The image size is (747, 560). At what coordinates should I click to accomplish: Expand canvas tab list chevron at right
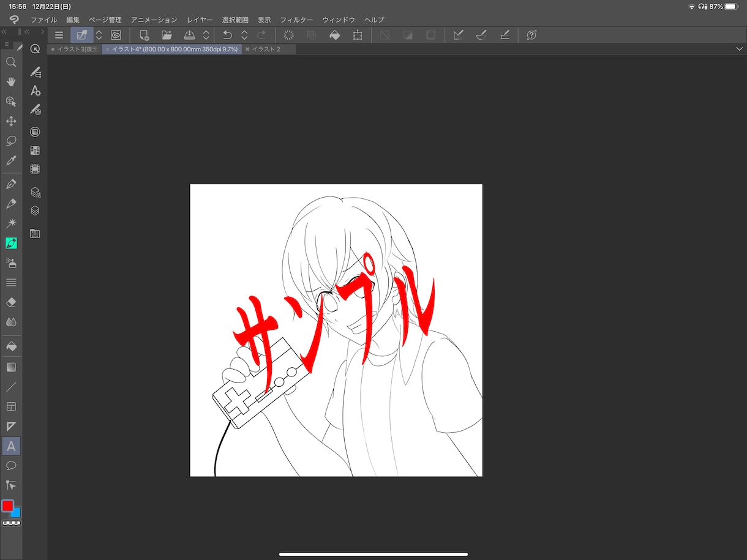coord(740,49)
